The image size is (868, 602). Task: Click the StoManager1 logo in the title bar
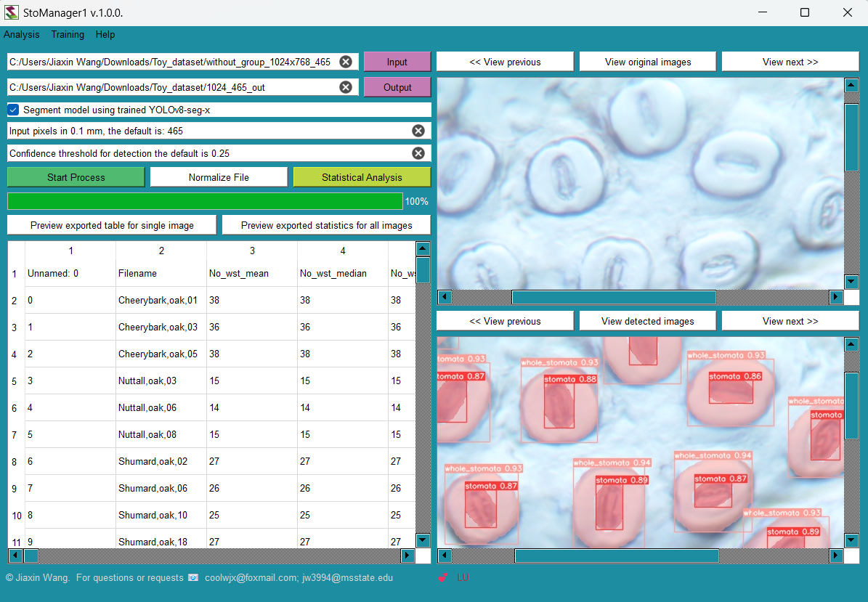pos(12,12)
